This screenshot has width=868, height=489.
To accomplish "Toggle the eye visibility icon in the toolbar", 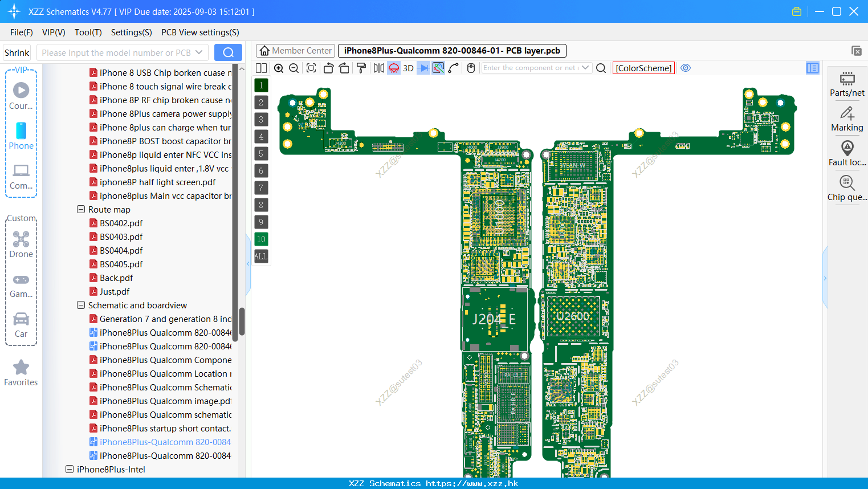I will pyautogui.click(x=686, y=68).
